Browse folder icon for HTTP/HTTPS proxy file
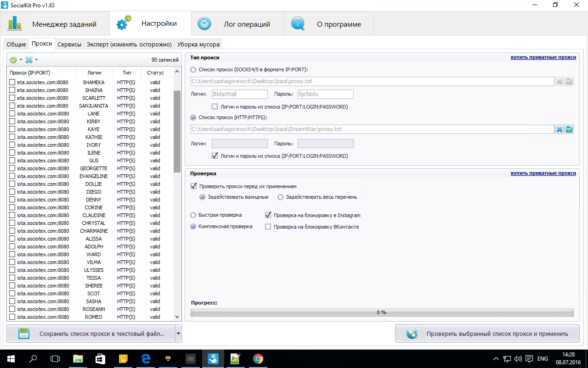Image resolution: width=588 pixels, height=368 pixels. pos(569,129)
